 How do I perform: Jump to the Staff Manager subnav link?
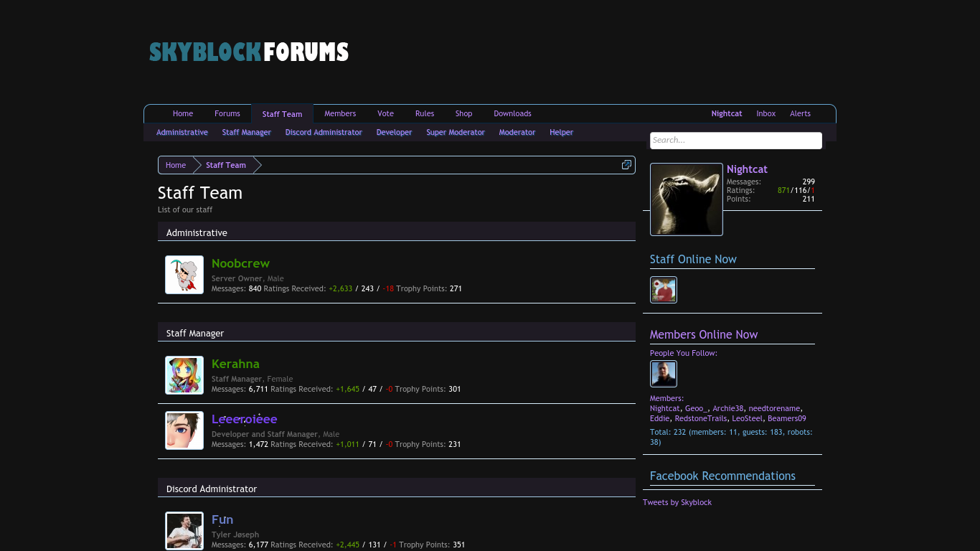click(x=247, y=132)
